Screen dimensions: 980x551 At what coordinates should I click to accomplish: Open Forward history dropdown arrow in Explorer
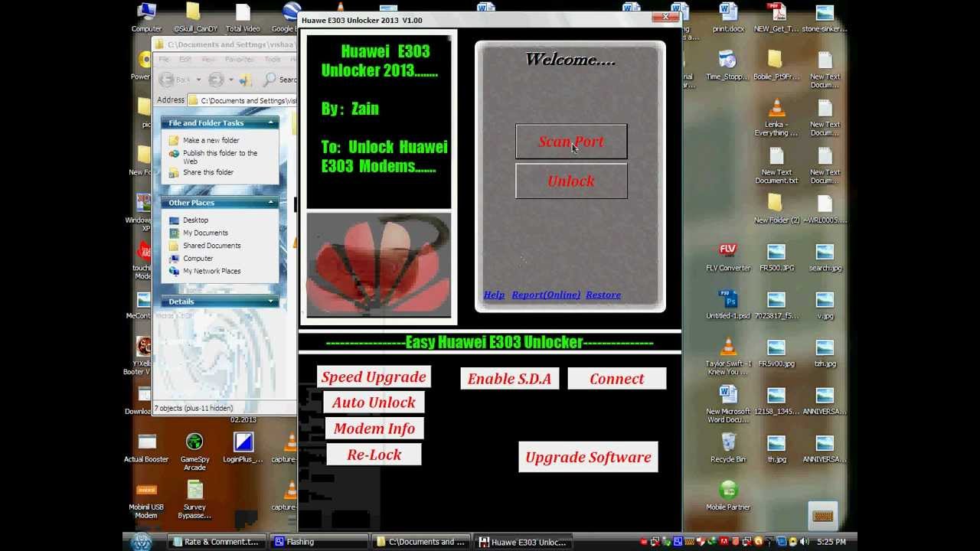coord(231,80)
